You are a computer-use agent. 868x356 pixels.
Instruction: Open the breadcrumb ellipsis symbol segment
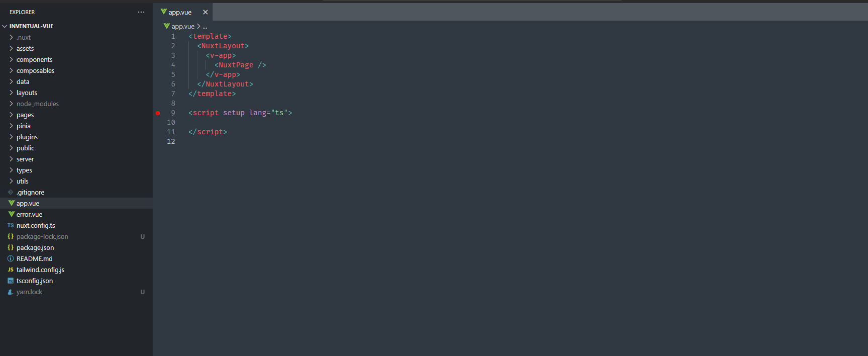click(x=204, y=26)
